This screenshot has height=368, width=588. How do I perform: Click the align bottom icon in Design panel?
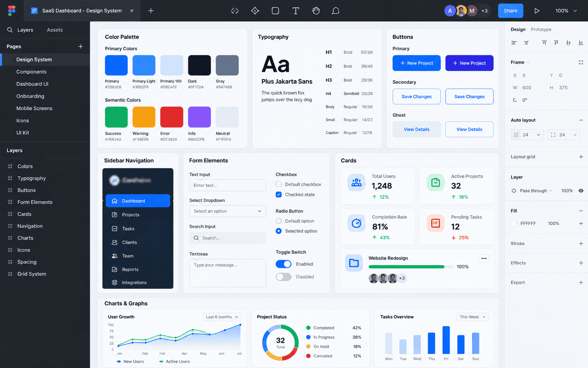pos(581,43)
